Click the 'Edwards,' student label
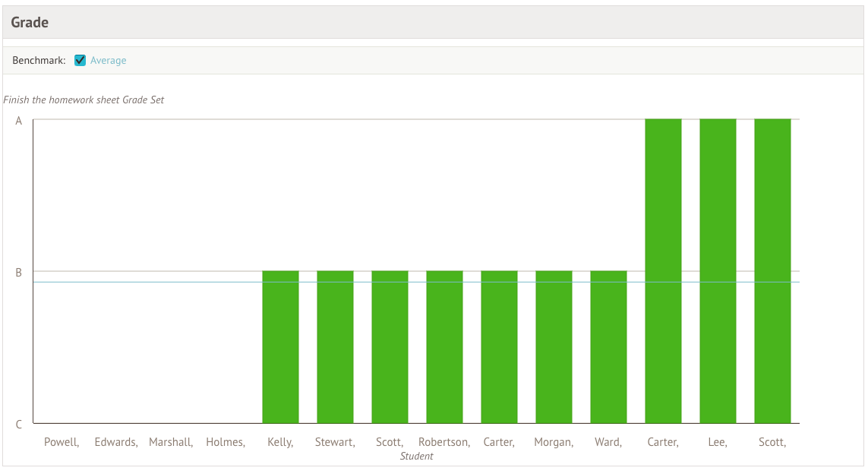Image resolution: width=868 pixels, height=474 pixels. (x=116, y=442)
